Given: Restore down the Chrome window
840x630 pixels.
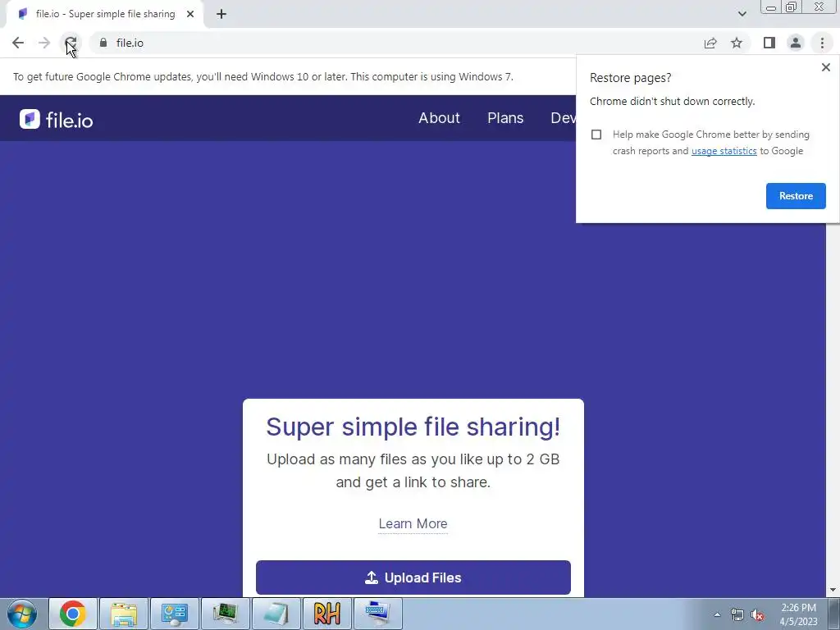Looking at the screenshot, I should pos(791,7).
